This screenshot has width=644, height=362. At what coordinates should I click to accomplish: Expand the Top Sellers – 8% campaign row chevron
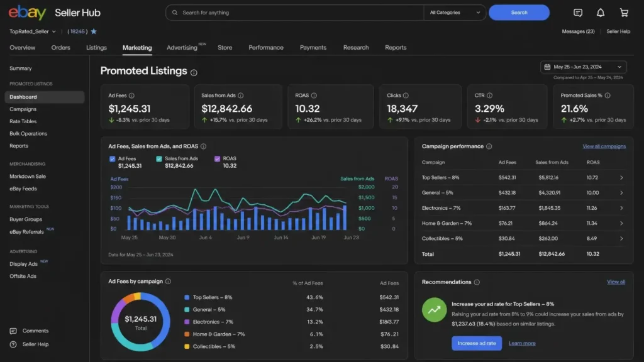[x=621, y=178]
